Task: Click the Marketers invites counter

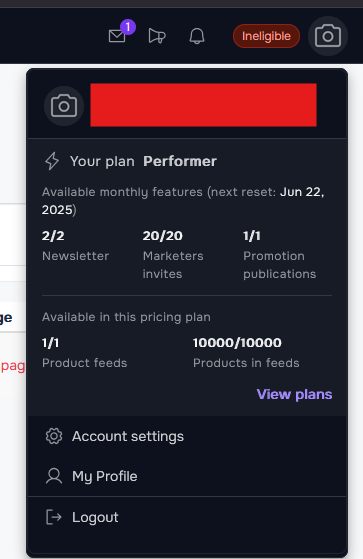Action: click(x=163, y=236)
